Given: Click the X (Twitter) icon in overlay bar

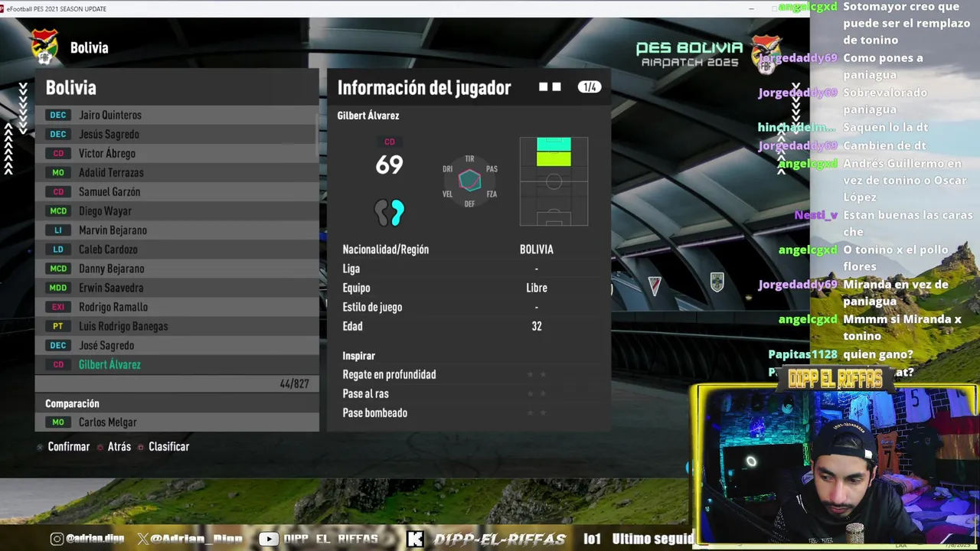Looking at the screenshot, I should pos(142,539).
